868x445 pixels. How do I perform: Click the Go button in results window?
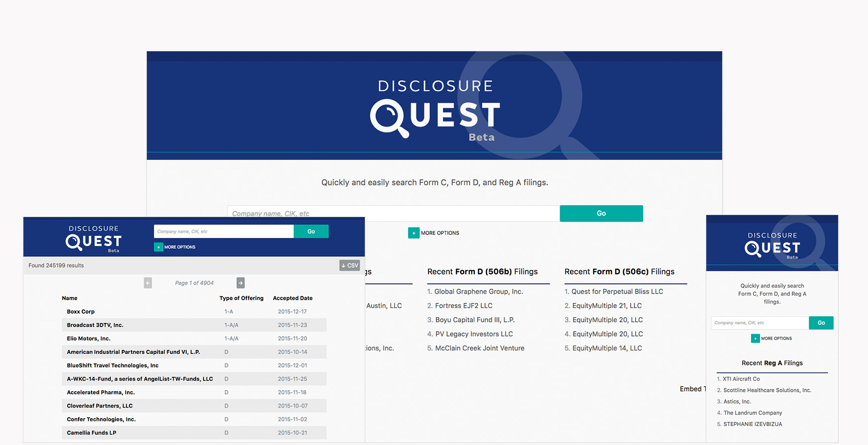(311, 231)
